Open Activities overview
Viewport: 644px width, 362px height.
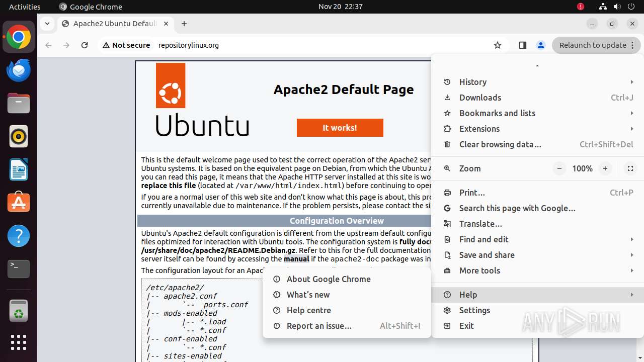pyautogui.click(x=25, y=7)
